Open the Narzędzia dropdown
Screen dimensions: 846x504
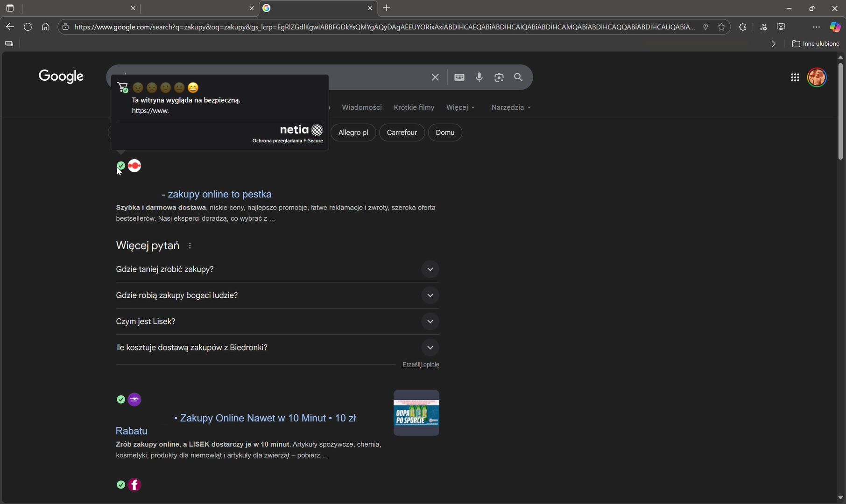511,107
